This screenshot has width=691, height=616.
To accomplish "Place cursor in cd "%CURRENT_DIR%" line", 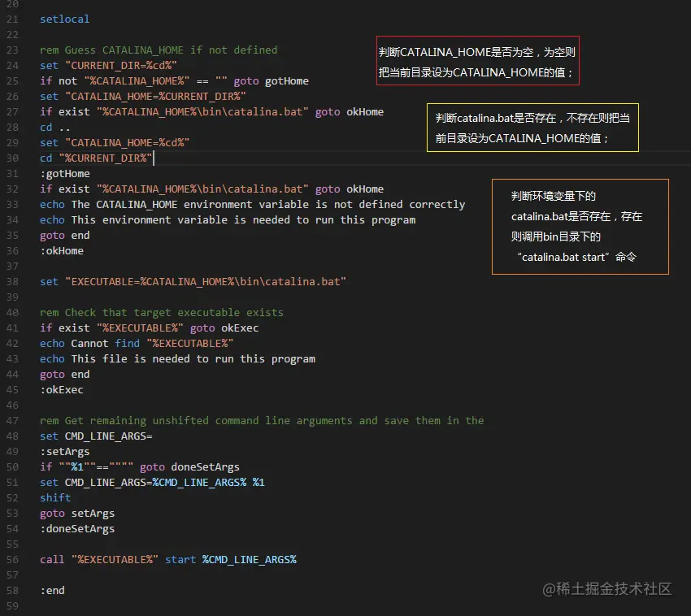I will point(96,158).
